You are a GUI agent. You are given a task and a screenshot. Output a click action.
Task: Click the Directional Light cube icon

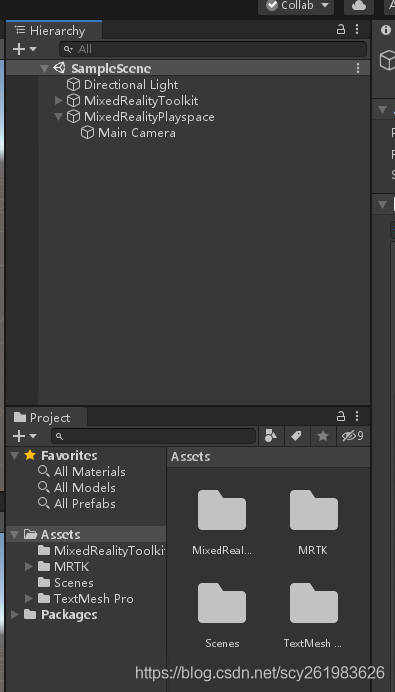[x=73, y=85]
